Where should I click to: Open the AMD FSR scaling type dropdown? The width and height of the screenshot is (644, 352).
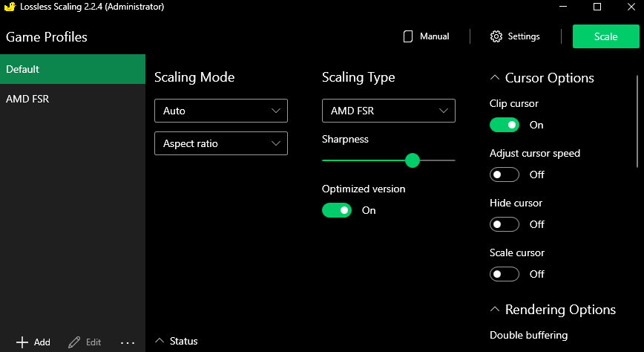point(388,111)
